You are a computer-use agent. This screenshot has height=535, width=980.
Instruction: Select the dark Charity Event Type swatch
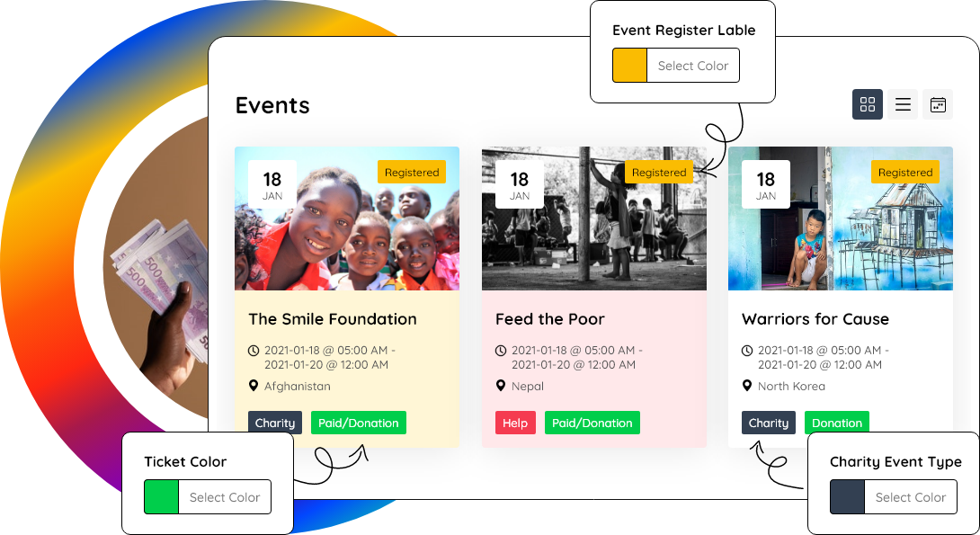pos(848,497)
